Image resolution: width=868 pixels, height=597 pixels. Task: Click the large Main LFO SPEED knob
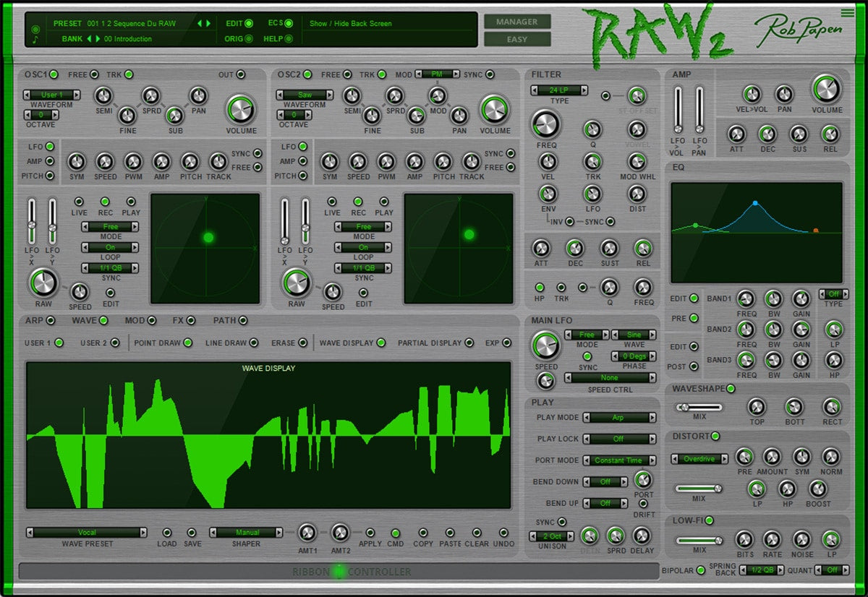tap(545, 346)
